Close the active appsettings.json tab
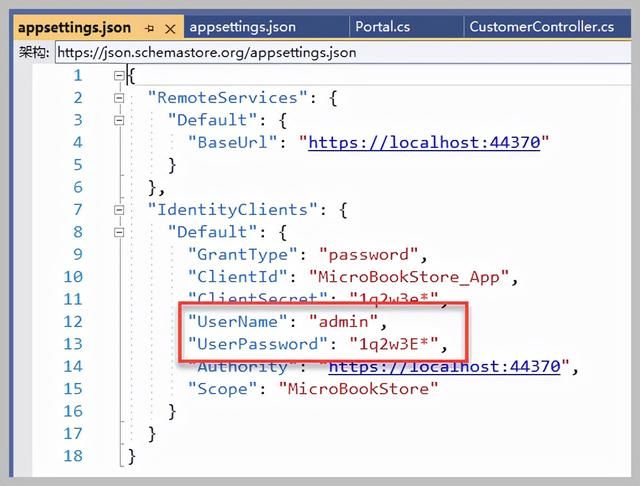This screenshot has height=486, width=640. 169,28
